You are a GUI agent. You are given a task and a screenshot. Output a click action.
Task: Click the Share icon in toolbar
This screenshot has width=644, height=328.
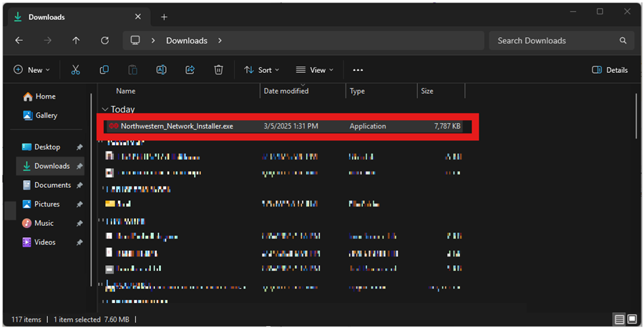click(x=190, y=70)
